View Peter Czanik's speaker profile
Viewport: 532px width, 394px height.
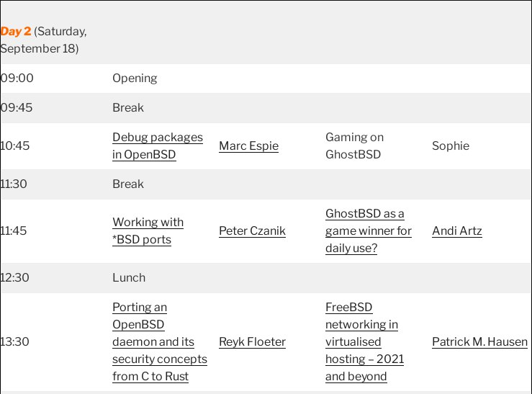tap(252, 230)
